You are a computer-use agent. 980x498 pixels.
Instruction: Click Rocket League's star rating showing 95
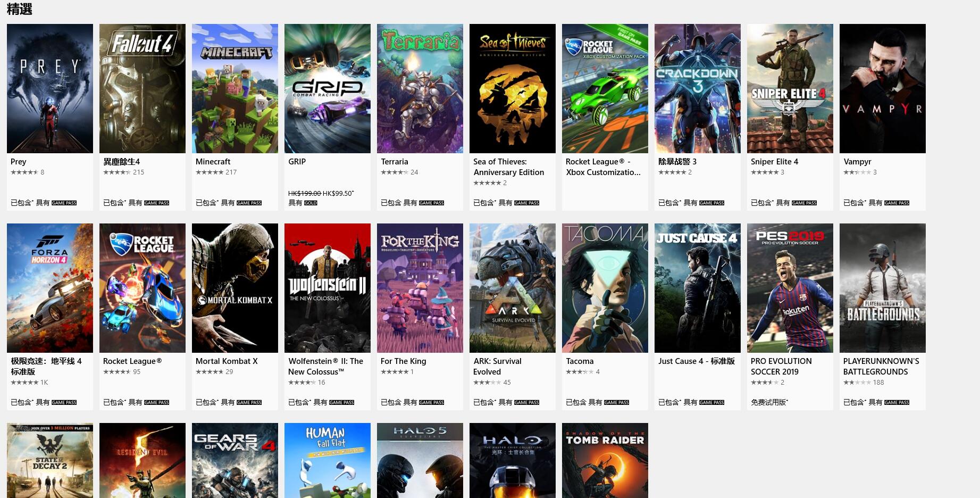point(122,372)
